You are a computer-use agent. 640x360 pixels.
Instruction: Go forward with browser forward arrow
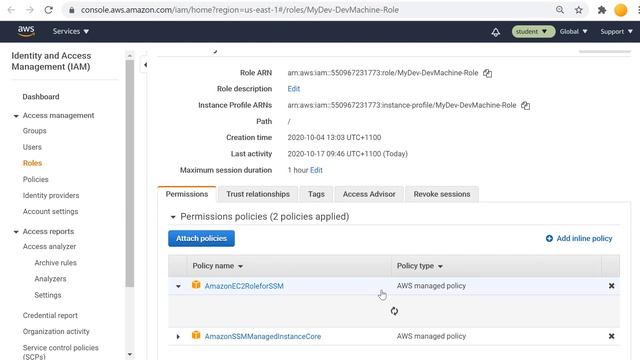[x=30, y=10]
